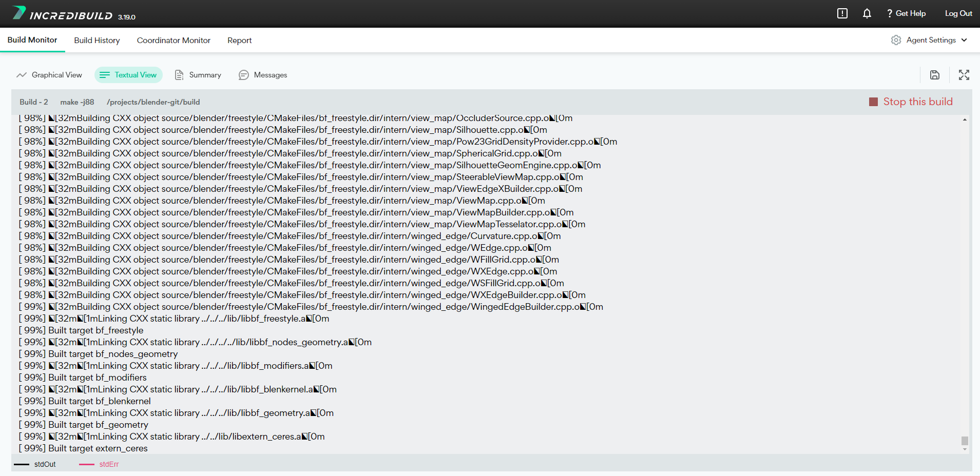Click the red stop square icon
Screen dimensions: 980x476
[x=873, y=102]
